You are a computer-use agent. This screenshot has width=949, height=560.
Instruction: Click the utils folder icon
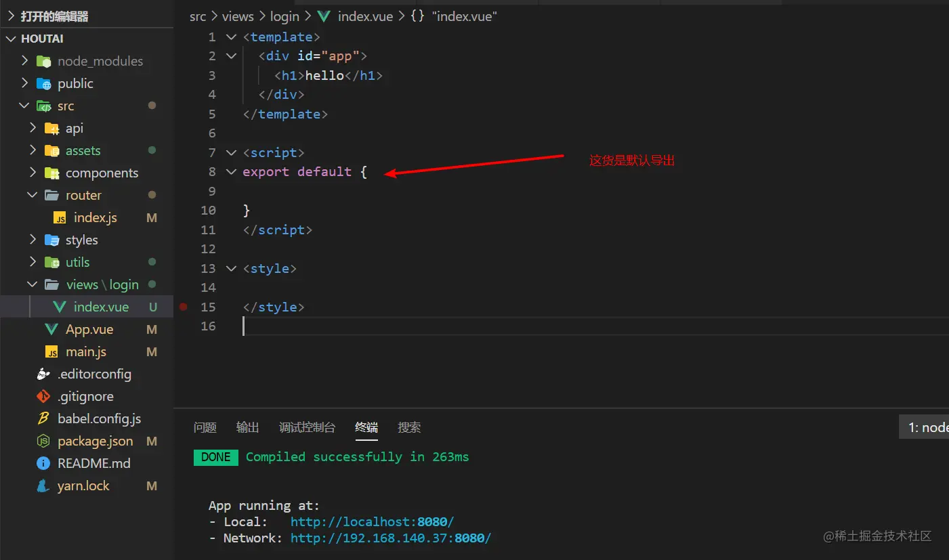51,263
